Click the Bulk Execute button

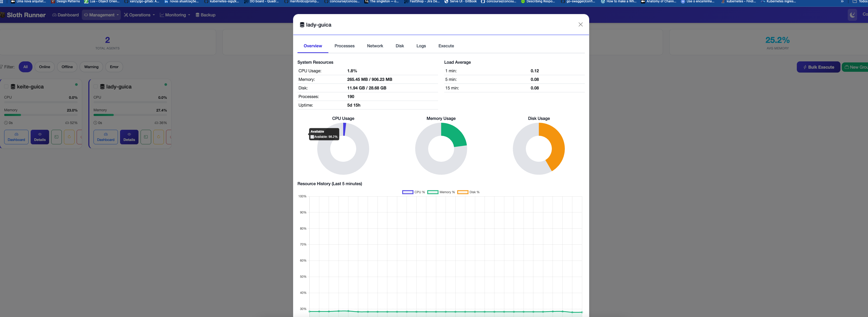818,67
